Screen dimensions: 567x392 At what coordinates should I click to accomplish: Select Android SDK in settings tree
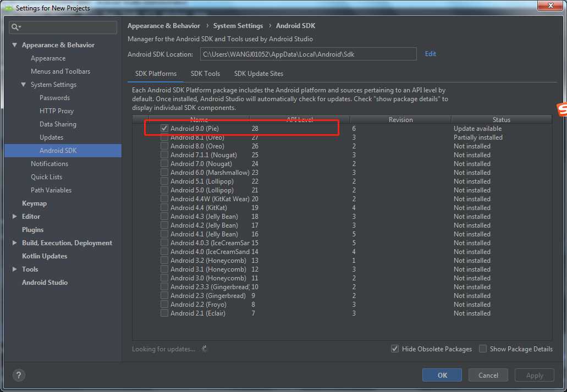pos(63,151)
